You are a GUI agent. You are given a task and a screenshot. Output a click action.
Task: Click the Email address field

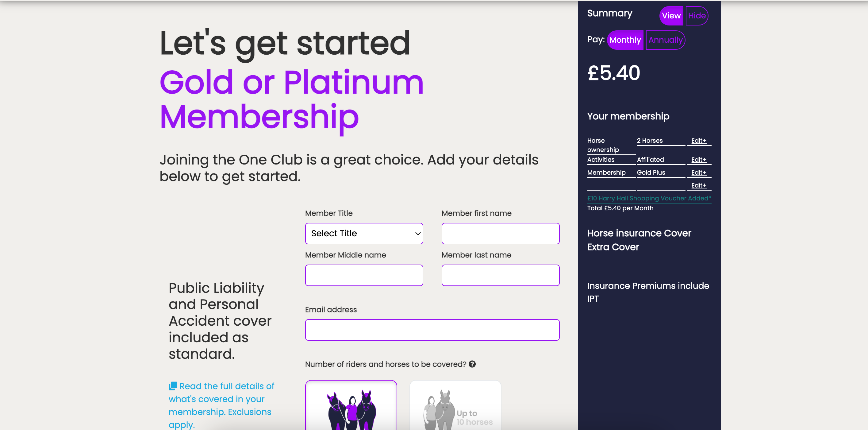(432, 330)
